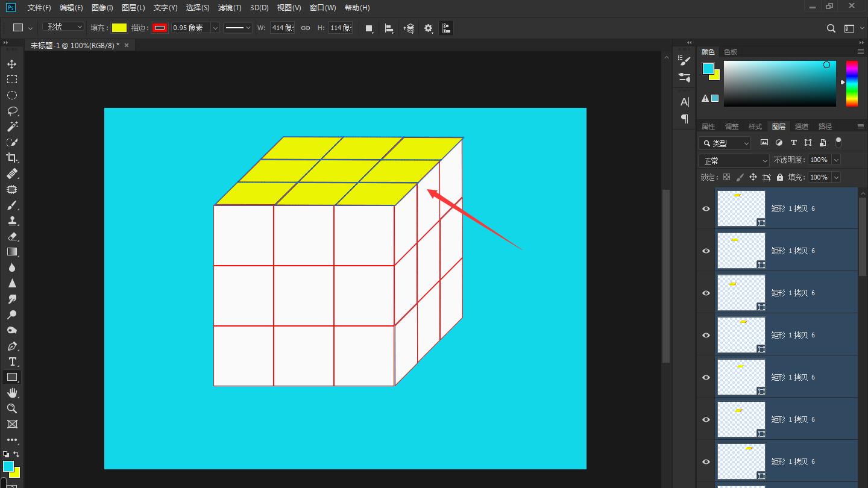
Task: Select the Eraser tool
Action: (x=12, y=236)
